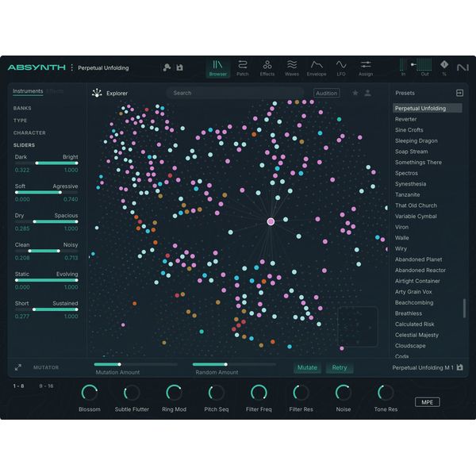The height and width of the screenshot is (476, 476).
Task: Select the dimmed Effects tab beside Instruments
Action: (x=55, y=91)
